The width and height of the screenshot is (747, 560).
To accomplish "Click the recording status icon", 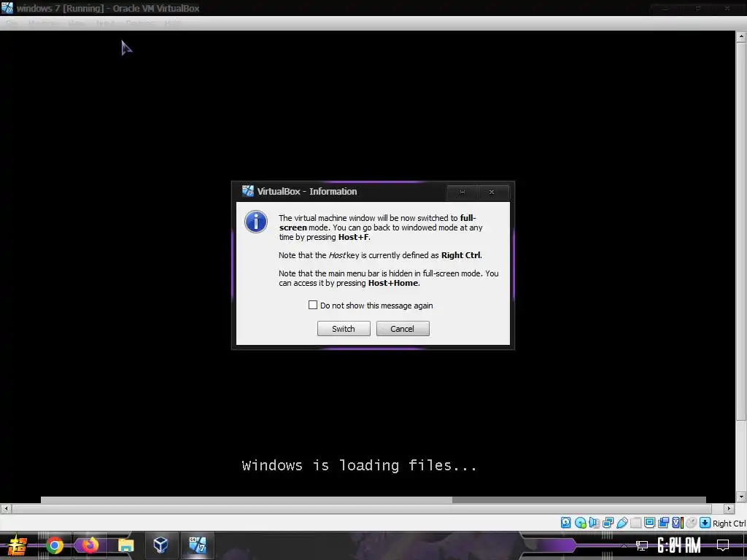I will (x=663, y=523).
